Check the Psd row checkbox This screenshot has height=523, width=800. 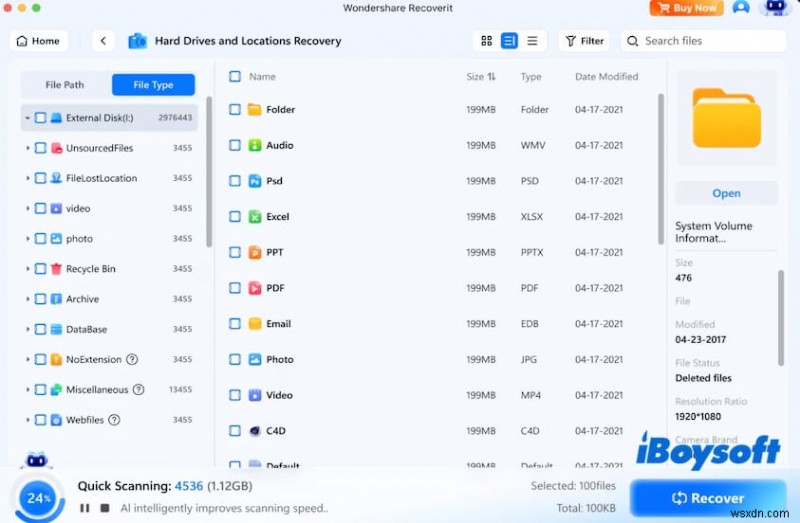click(x=235, y=181)
